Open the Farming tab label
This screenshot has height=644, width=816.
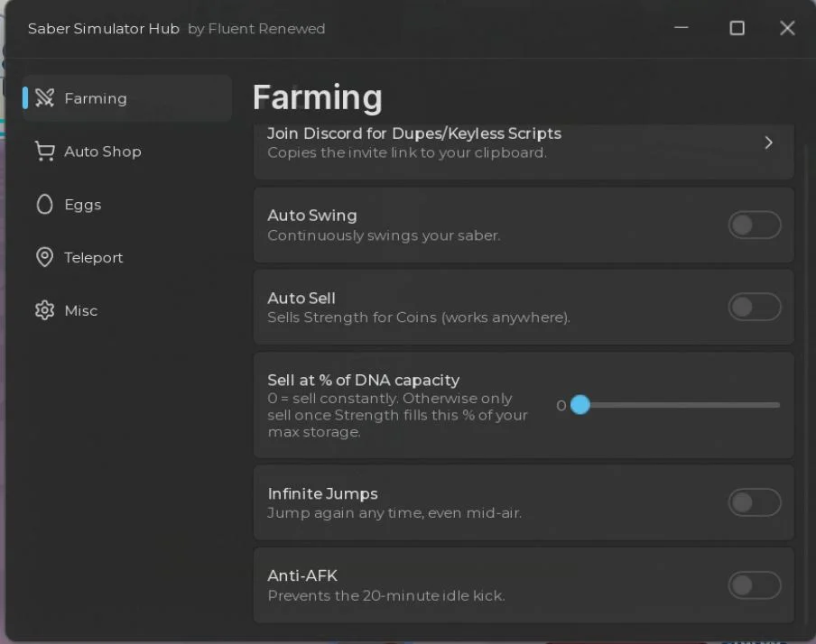[96, 98]
